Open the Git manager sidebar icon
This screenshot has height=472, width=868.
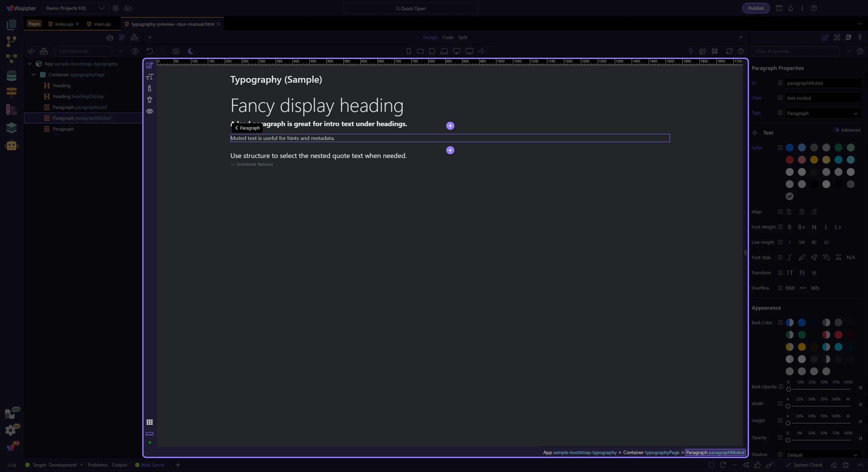click(x=11, y=41)
